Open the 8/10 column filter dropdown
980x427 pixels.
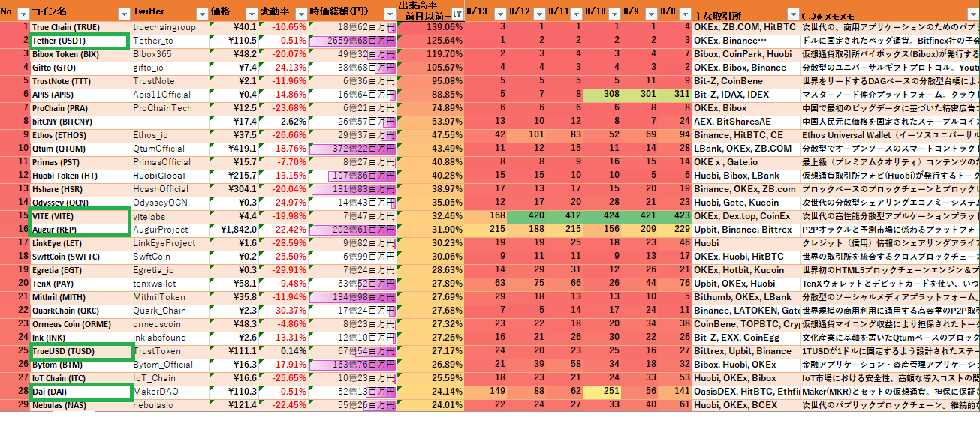point(613,14)
